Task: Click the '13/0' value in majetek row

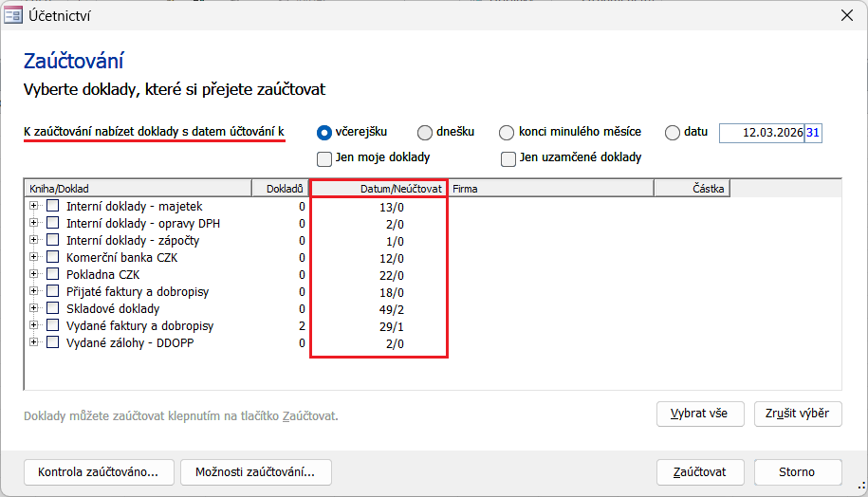Action: pyautogui.click(x=392, y=208)
